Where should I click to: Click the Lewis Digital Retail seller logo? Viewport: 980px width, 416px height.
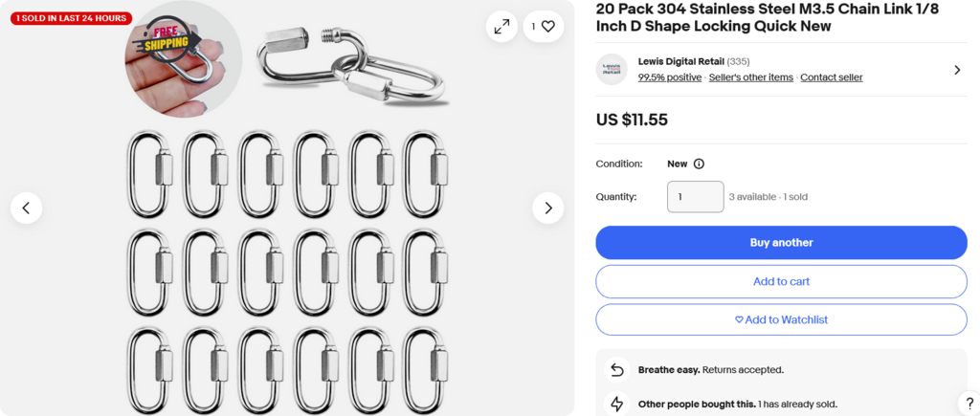pos(612,69)
